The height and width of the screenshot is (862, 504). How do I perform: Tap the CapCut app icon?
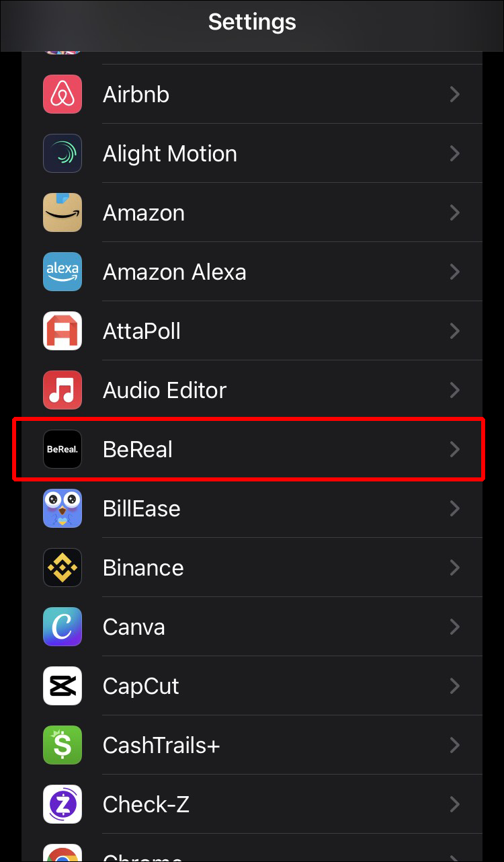coord(62,686)
